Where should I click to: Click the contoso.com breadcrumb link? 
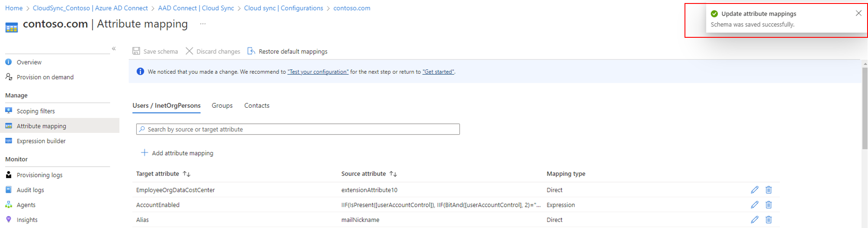click(x=352, y=8)
